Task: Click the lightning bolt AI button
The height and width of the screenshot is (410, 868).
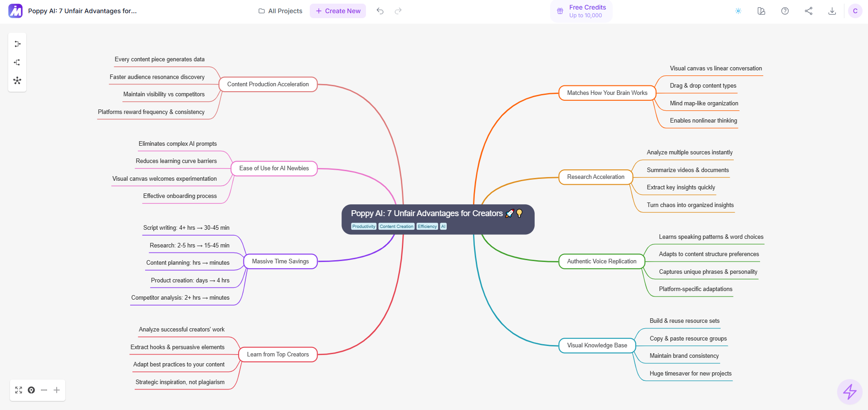Action: [x=849, y=391]
